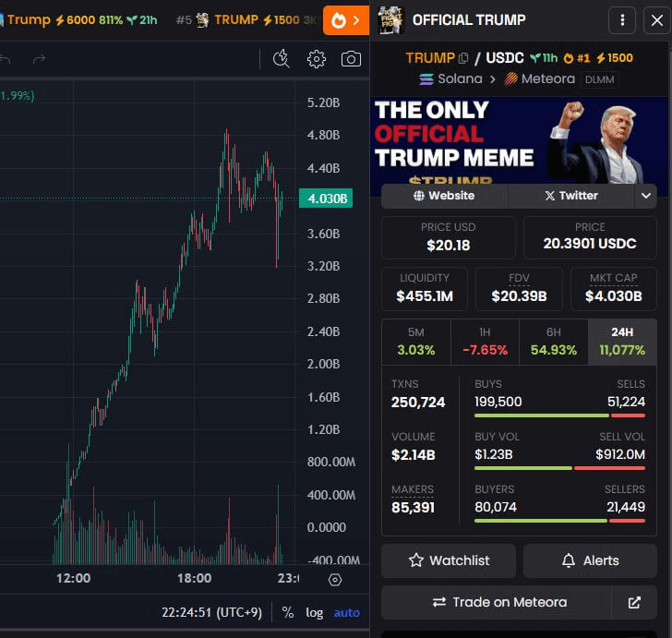Click the BUYERS value 80,074

(x=496, y=507)
